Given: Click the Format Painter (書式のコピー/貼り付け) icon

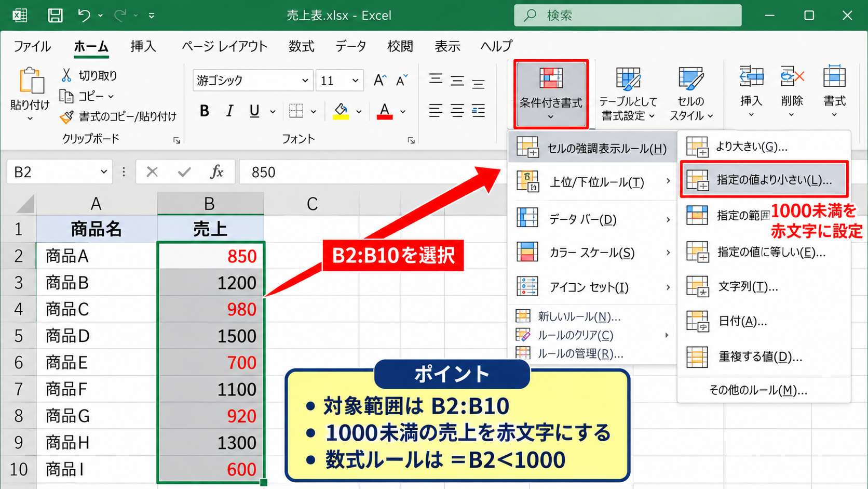Looking at the screenshot, I should click(x=66, y=117).
